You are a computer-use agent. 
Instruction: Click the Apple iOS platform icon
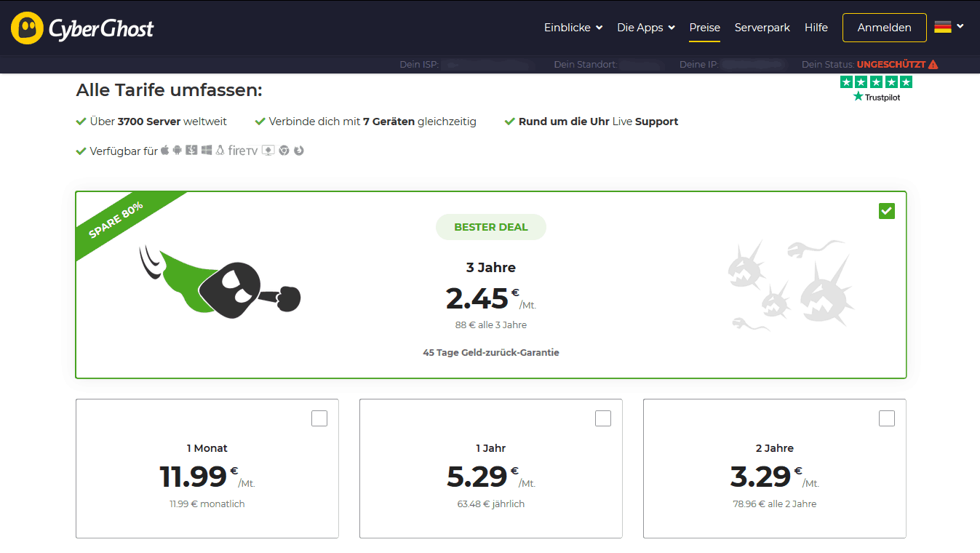(x=165, y=151)
